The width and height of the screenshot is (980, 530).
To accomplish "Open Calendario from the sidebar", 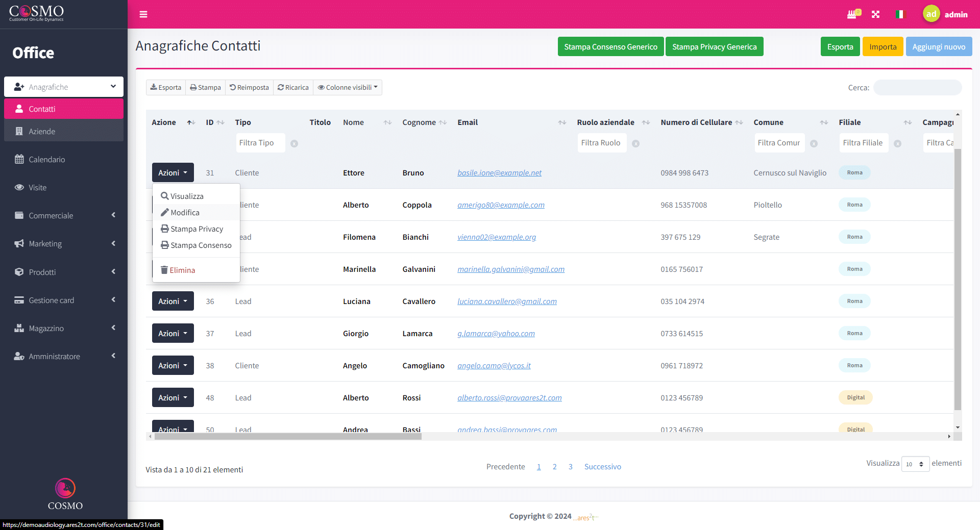I will [x=64, y=159].
